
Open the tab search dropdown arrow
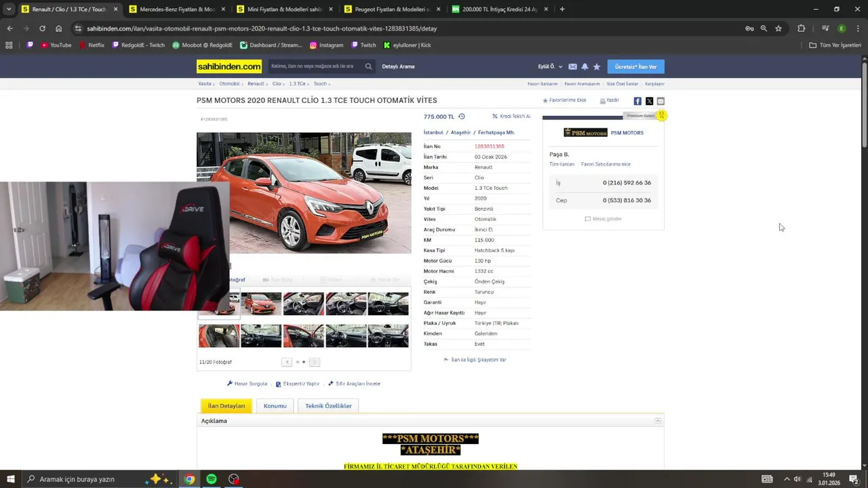click(x=9, y=9)
